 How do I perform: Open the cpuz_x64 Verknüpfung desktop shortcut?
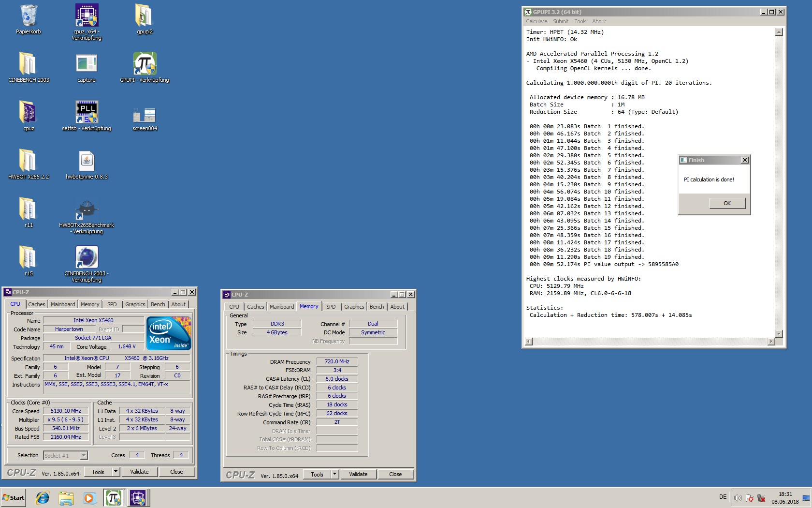(x=87, y=22)
